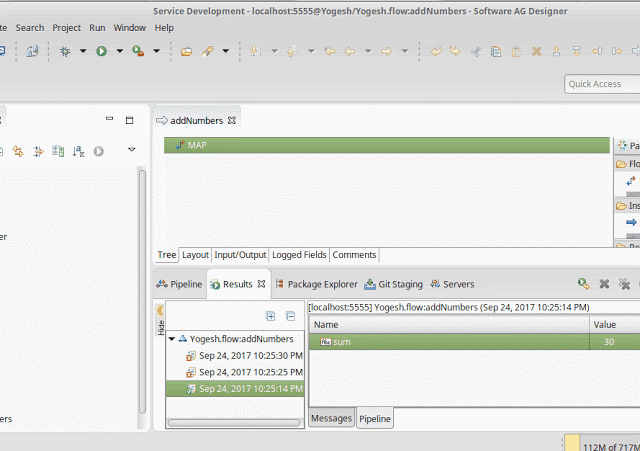Collapse the Yogesh.flow:addNumbers results tree node

171,339
